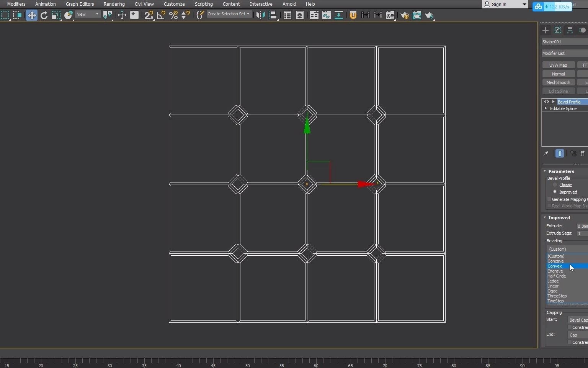Open the Material Editor
Image resolution: width=588 pixels, height=368 pixels.
(x=390, y=15)
